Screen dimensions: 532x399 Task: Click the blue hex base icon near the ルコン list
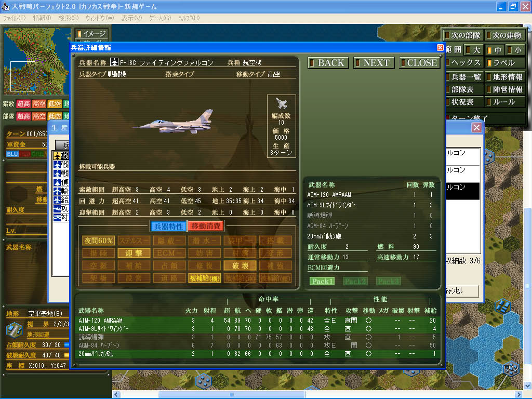click(489, 156)
